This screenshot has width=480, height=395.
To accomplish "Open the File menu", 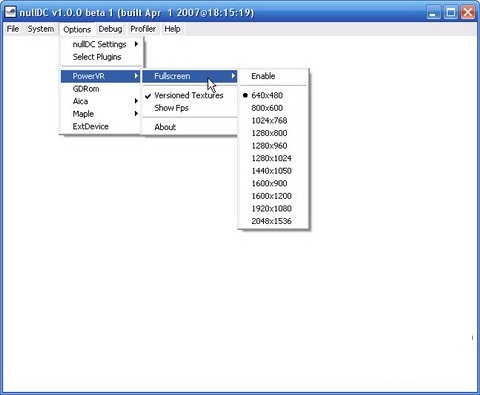I will point(13,29).
